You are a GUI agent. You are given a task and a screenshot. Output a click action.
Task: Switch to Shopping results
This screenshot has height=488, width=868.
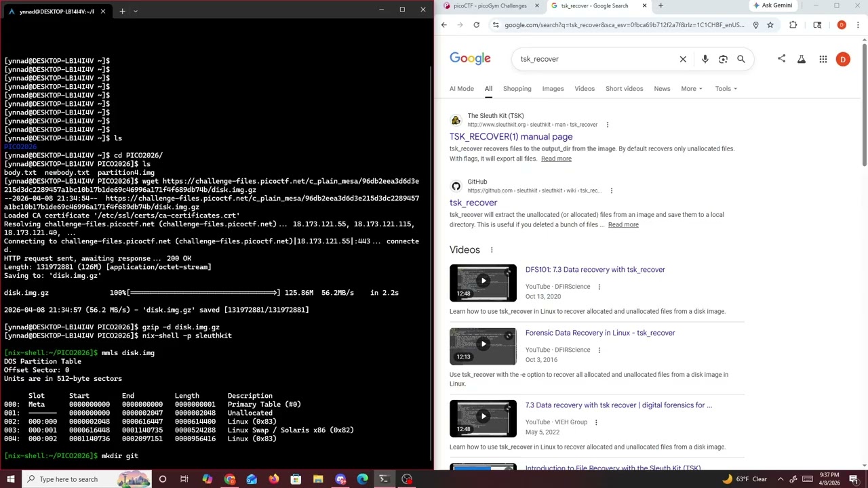click(517, 89)
